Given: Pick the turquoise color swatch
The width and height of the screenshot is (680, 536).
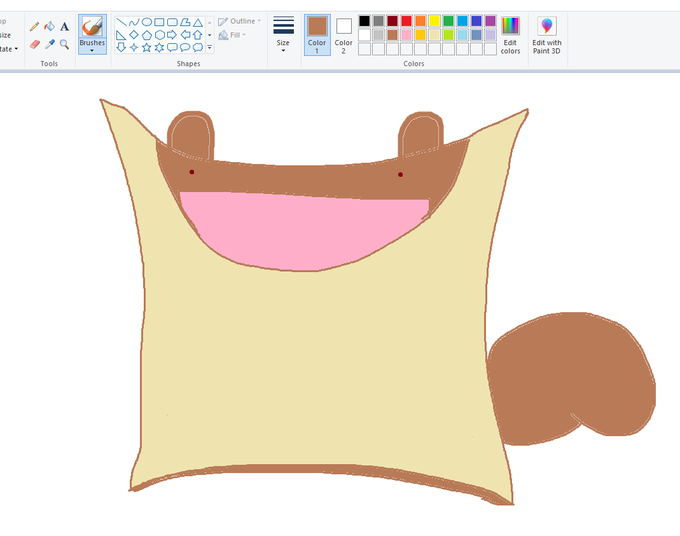Looking at the screenshot, I should (462, 21).
